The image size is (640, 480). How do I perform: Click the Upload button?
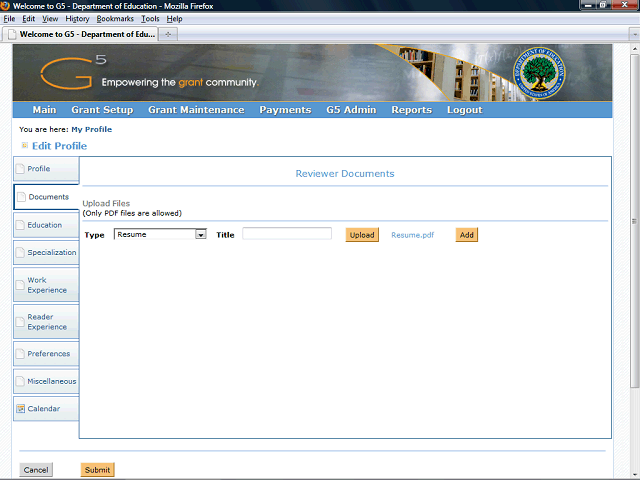click(362, 235)
